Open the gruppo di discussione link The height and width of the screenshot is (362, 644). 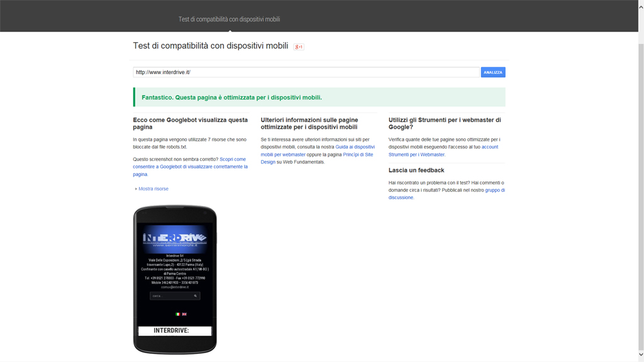point(447,194)
